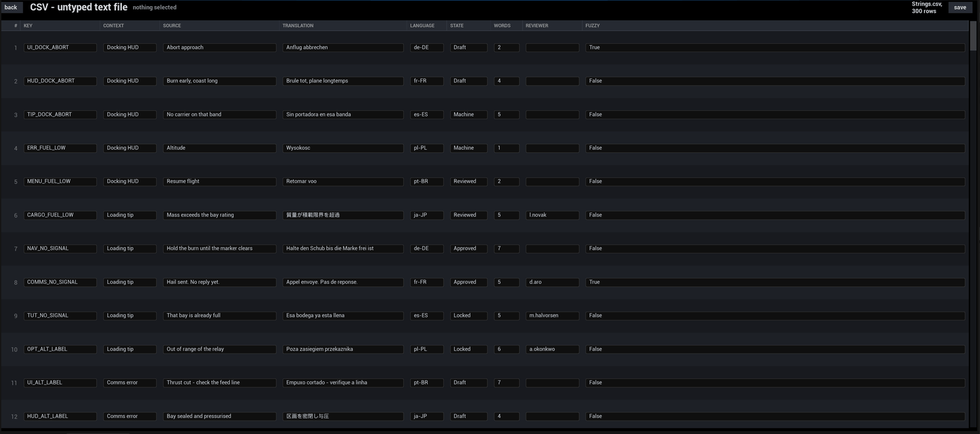Viewport: 980px width, 434px height.
Task: Click the Fuzzy value 'True' for UI_DOCK_ABORT
Action: coord(775,48)
